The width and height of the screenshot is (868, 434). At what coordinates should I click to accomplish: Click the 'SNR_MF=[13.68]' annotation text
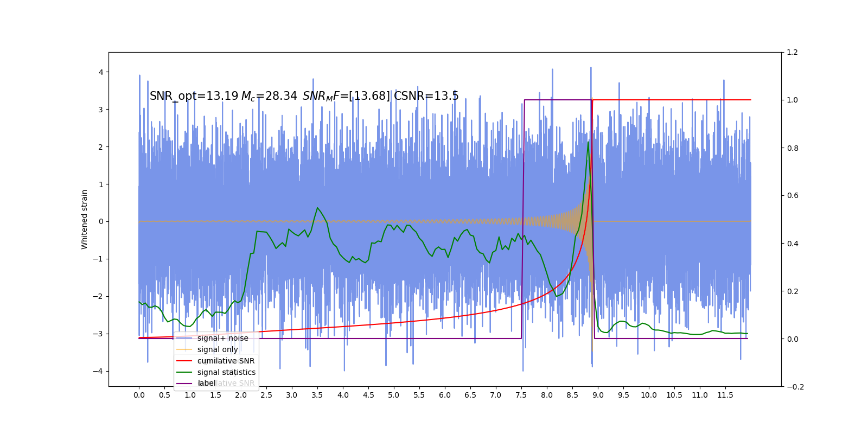click(346, 96)
